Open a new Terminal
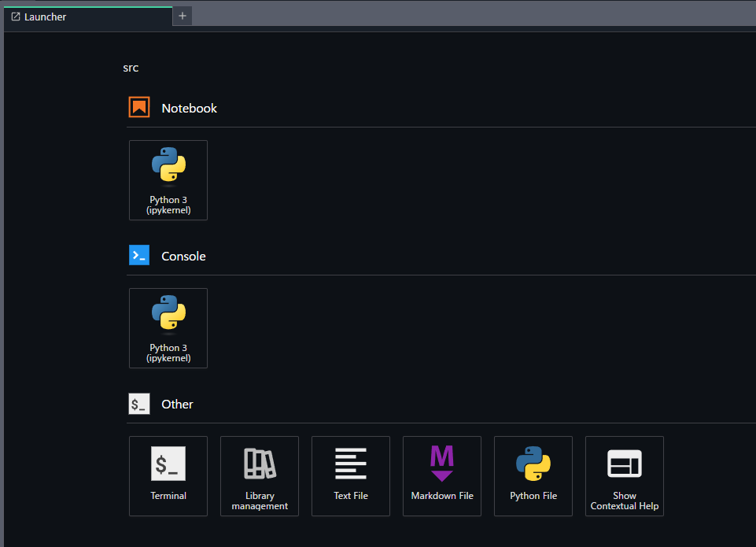Image resolution: width=756 pixels, height=547 pixels. pos(168,476)
